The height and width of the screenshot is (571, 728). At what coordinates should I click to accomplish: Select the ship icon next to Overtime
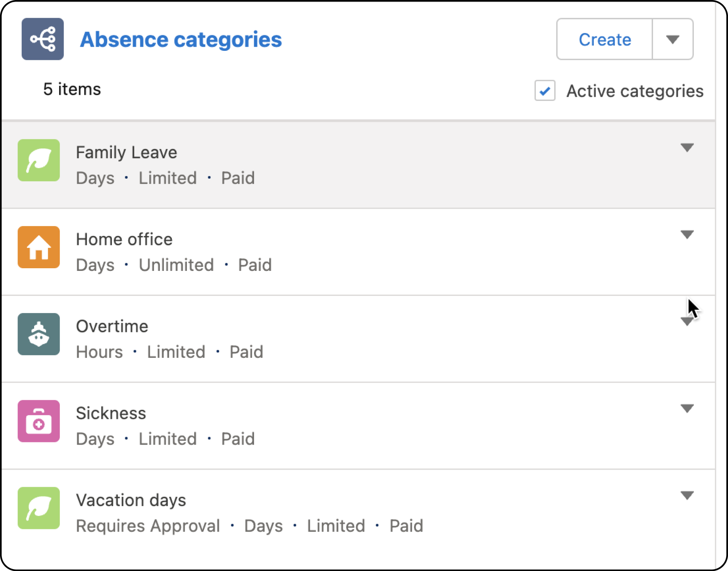point(38,334)
